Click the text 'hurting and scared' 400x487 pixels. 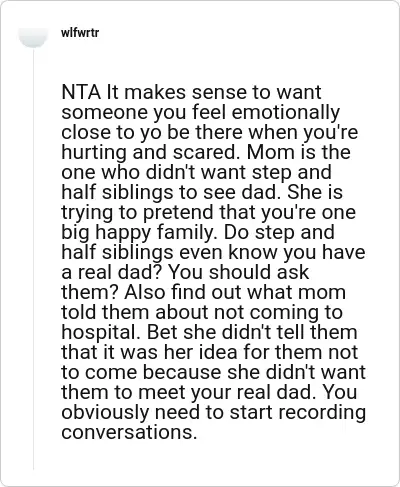[x=148, y=152]
